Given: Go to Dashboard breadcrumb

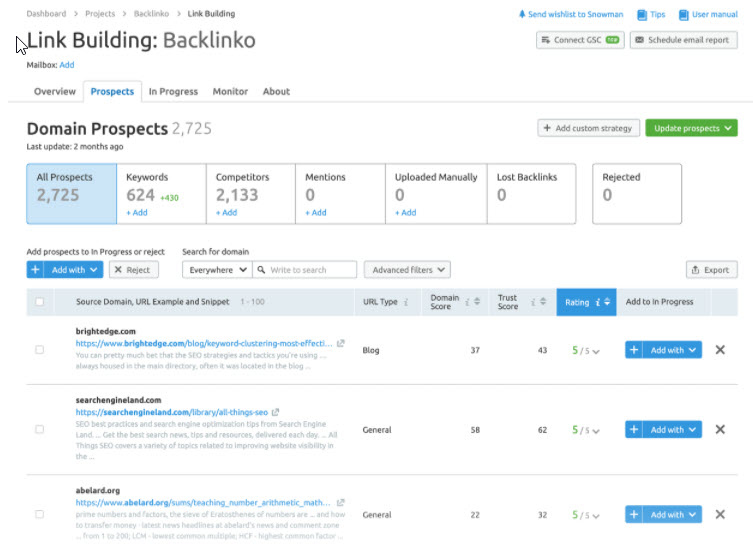Looking at the screenshot, I should pos(46,13).
